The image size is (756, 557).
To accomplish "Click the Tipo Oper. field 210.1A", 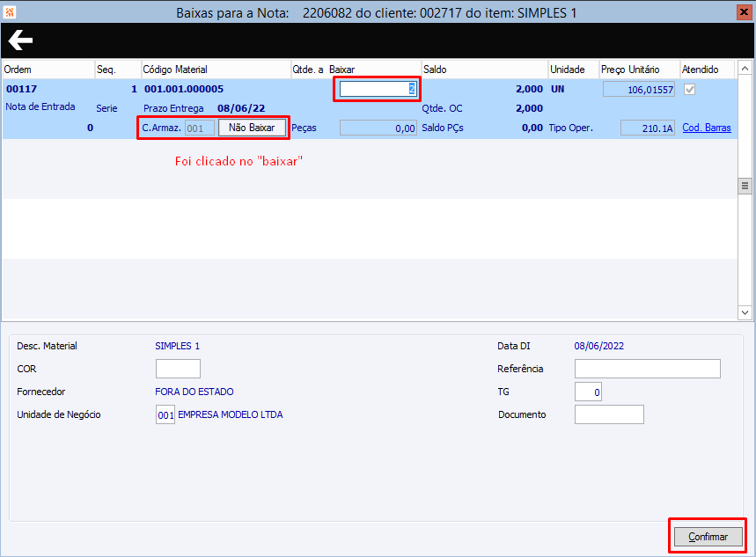I will (x=647, y=128).
